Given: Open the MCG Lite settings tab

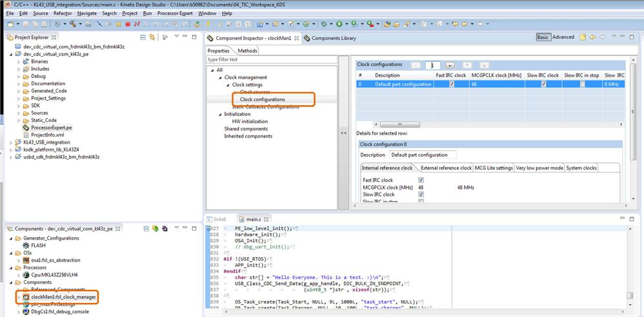Looking at the screenshot, I should click(494, 168).
